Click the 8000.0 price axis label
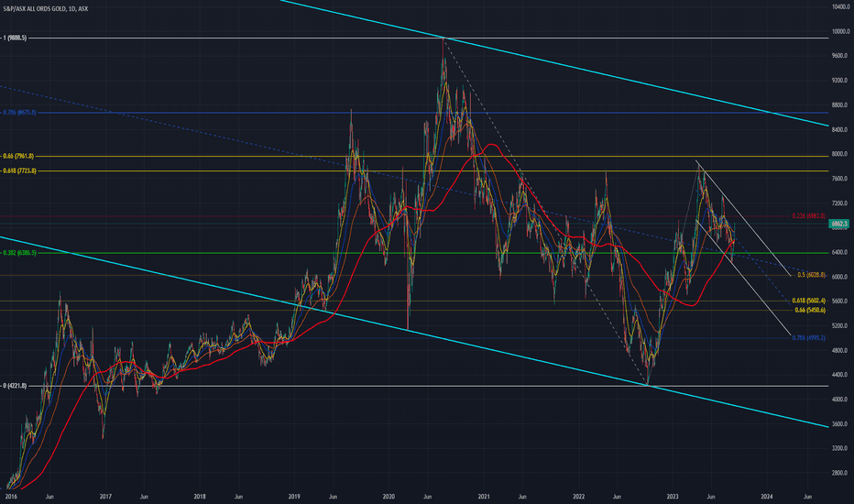Image resolution: width=854 pixels, height=504 pixels. click(x=839, y=154)
